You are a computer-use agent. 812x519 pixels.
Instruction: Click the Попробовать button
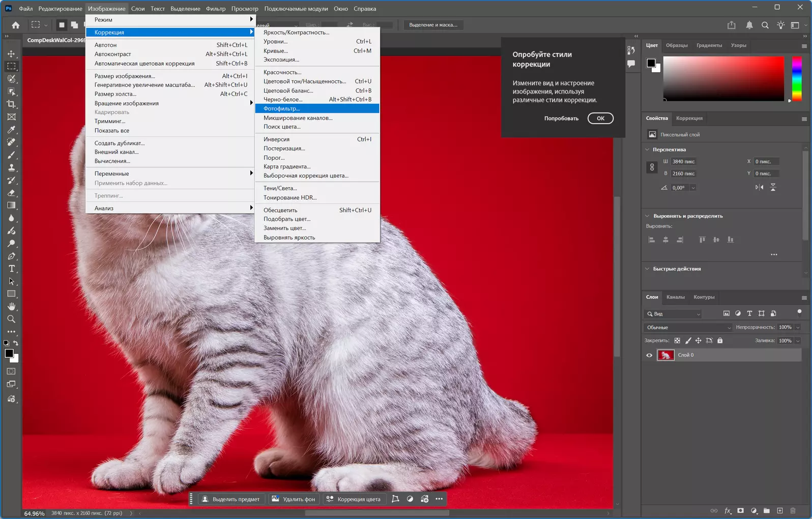click(x=561, y=119)
